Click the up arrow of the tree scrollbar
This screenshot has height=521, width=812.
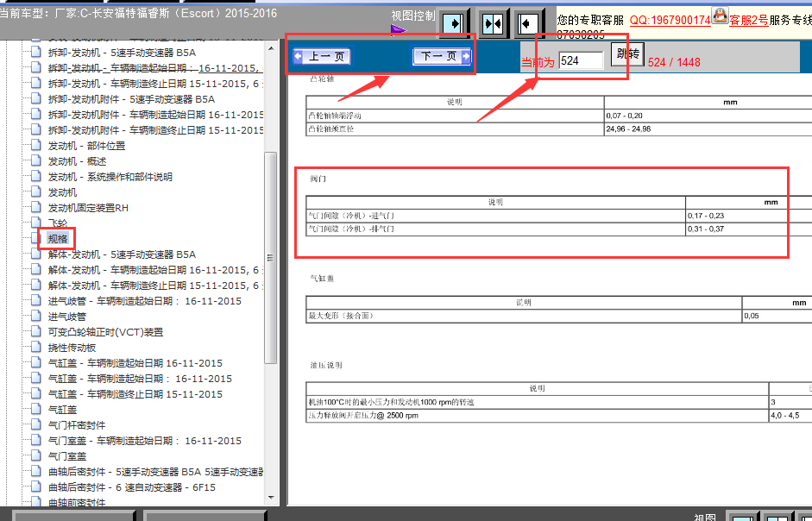271,48
